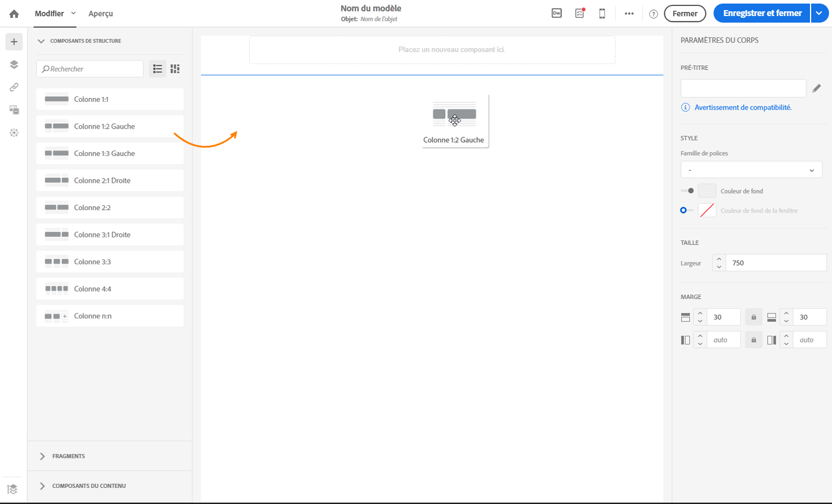Focus the Rechercher search field
832x504 pixels.
pyautogui.click(x=90, y=69)
